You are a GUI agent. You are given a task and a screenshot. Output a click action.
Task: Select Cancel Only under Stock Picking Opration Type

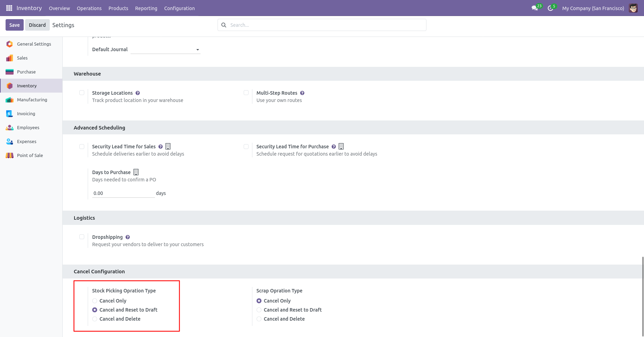(x=95, y=301)
